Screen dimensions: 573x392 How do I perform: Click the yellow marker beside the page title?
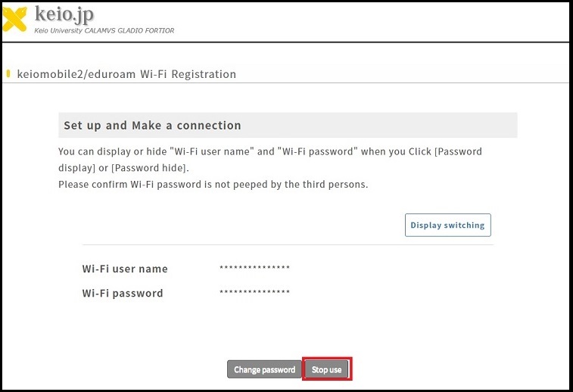click(8, 74)
